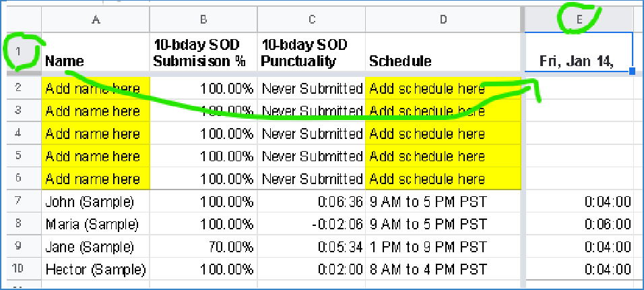Image resolution: width=644 pixels, height=290 pixels.
Task: Select column B header
Action: click(x=203, y=20)
